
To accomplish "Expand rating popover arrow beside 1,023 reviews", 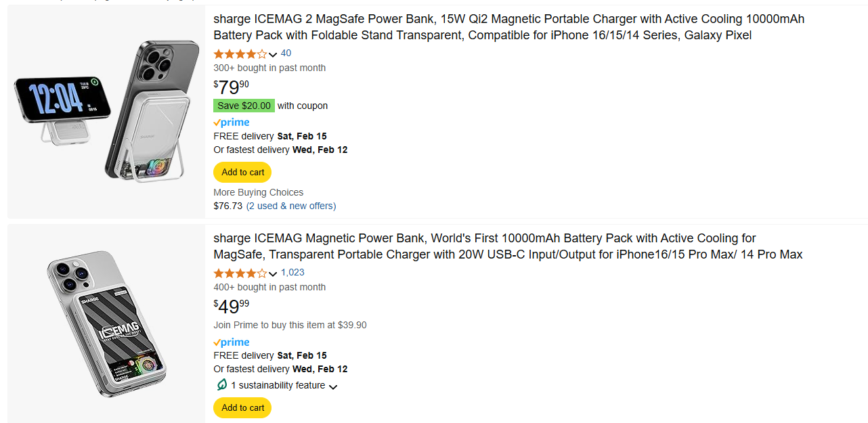I will coord(273,274).
